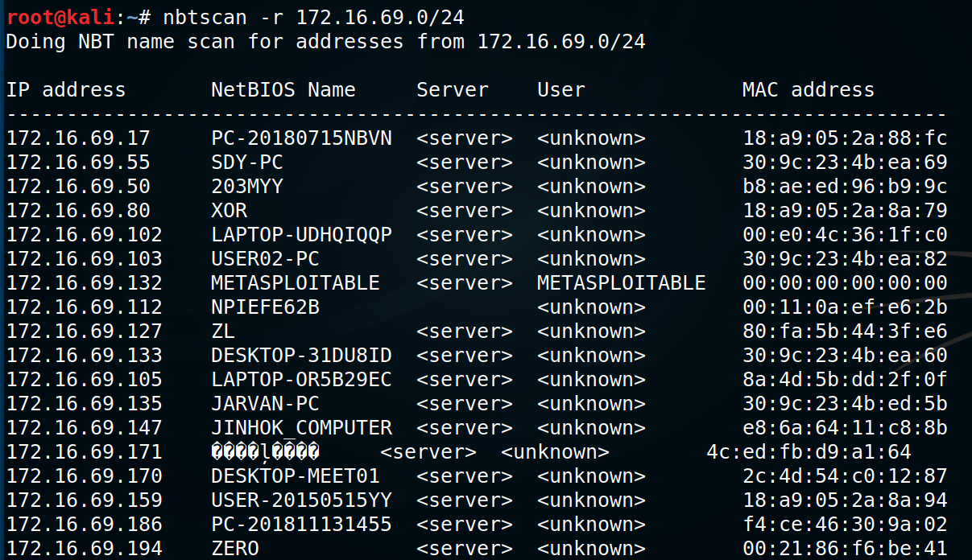Click the "NetBIOS Name" column header

(x=283, y=90)
